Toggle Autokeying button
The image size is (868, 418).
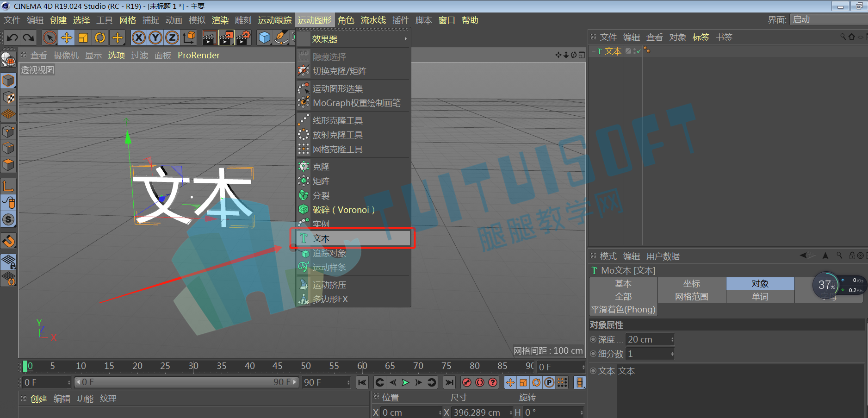click(x=480, y=382)
